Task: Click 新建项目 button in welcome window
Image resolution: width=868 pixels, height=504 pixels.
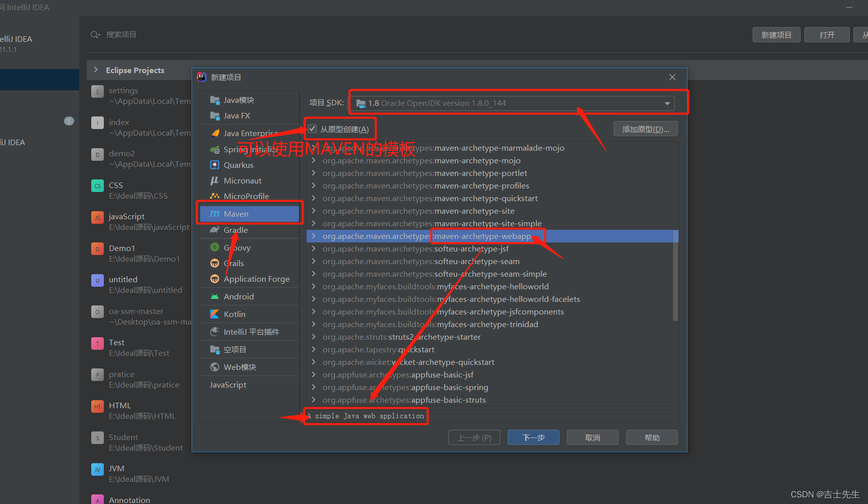Action: click(776, 35)
